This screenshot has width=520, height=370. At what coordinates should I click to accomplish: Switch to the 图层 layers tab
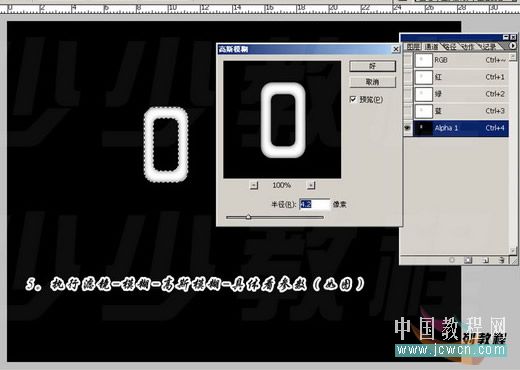(x=413, y=47)
